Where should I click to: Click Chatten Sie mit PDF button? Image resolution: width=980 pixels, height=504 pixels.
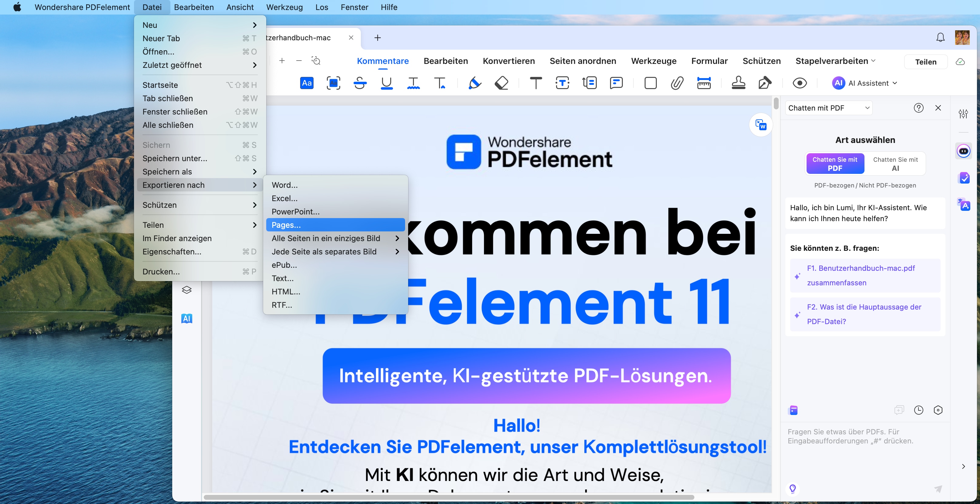(x=834, y=163)
